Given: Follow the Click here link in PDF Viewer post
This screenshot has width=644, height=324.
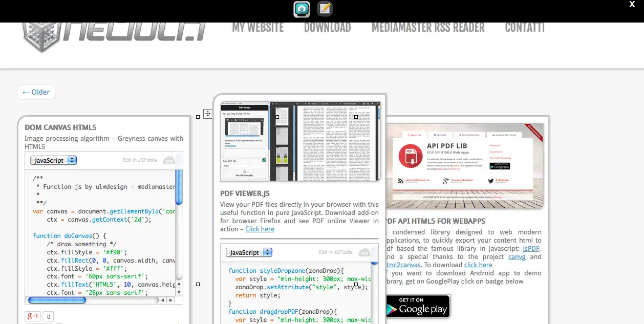Looking at the screenshot, I should tap(260, 229).
